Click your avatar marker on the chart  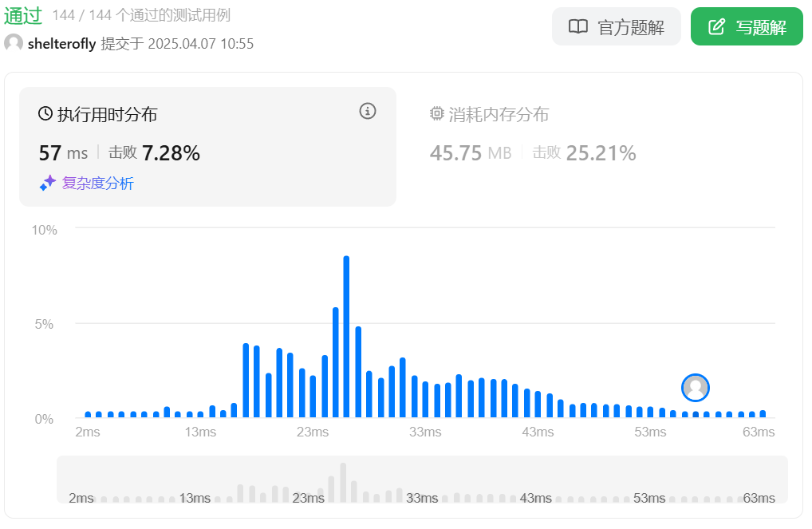(696, 388)
